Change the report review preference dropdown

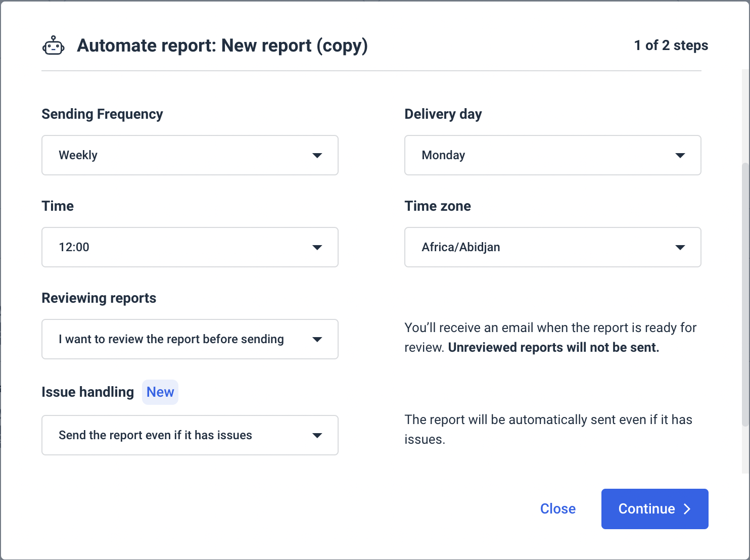[x=190, y=339]
